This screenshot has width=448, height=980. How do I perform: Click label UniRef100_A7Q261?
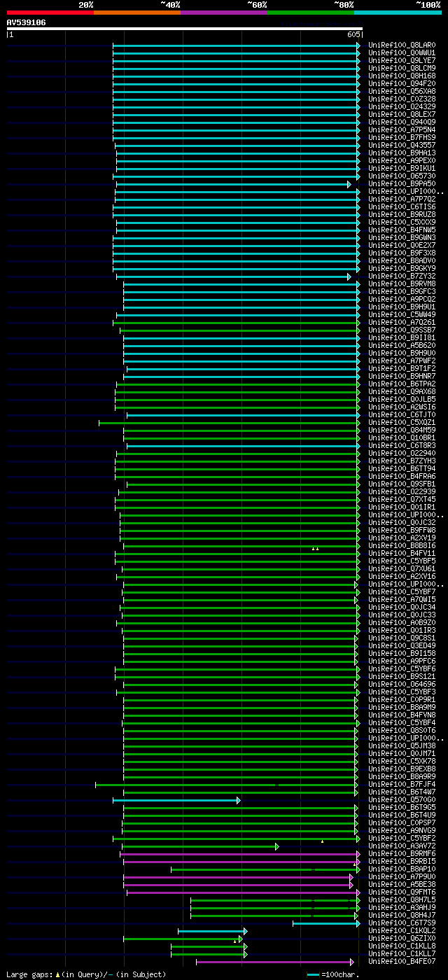(402, 323)
